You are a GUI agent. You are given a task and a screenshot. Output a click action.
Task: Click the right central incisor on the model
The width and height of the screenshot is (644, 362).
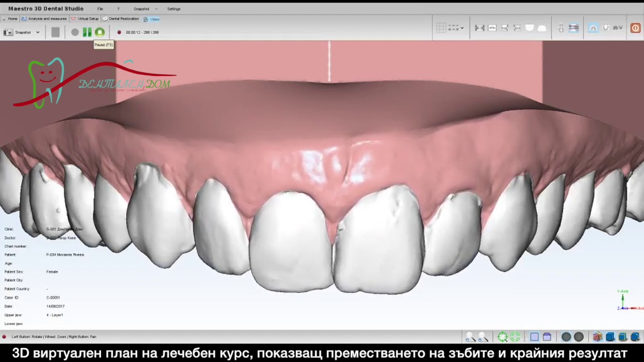pyautogui.click(x=378, y=239)
